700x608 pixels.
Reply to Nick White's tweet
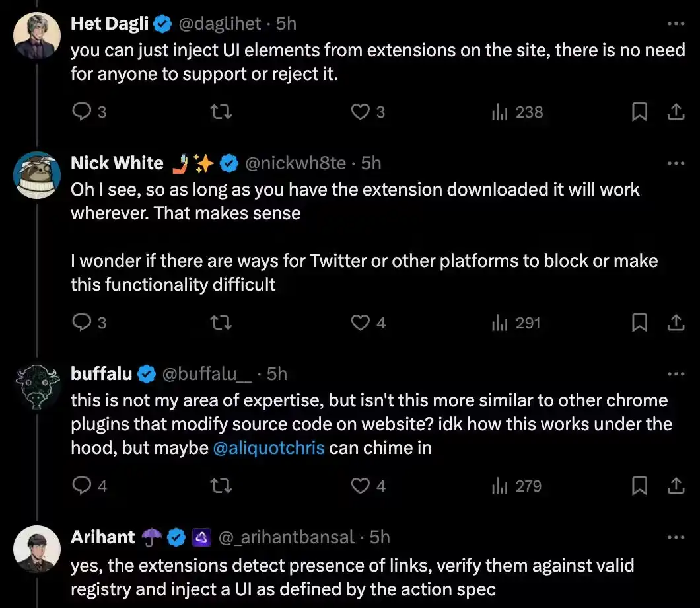[x=82, y=323]
